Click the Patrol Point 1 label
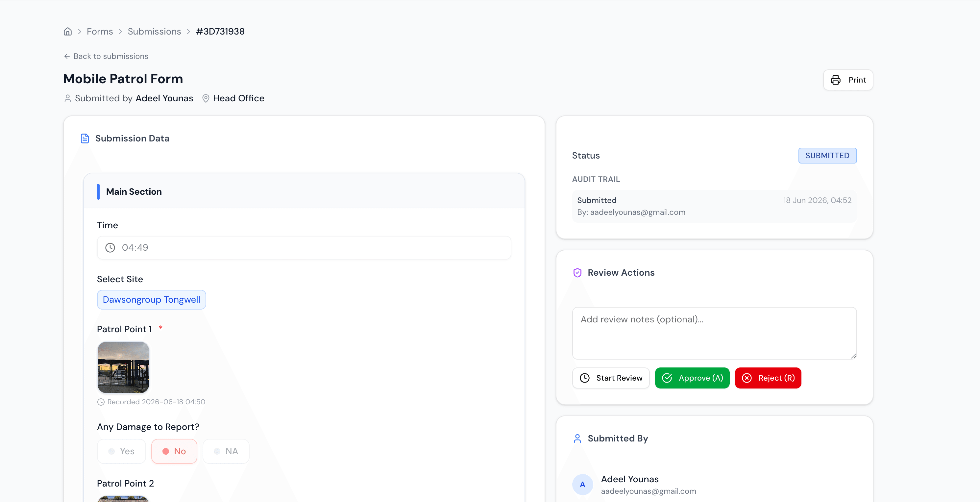The height and width of the screenshot is (502, 980). coord(124,329)
